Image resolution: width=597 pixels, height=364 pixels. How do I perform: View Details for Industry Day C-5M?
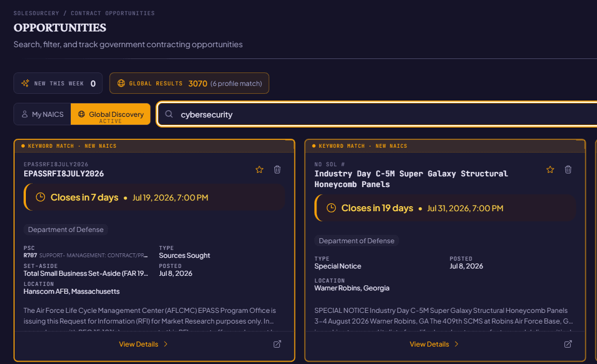click(x=434, y=344)
